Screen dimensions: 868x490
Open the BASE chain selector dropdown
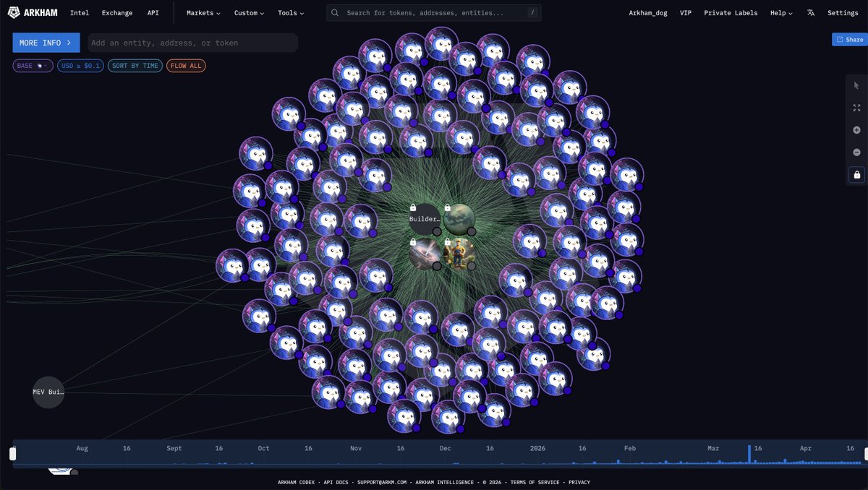pyautogui.click(x=33, y=66)
